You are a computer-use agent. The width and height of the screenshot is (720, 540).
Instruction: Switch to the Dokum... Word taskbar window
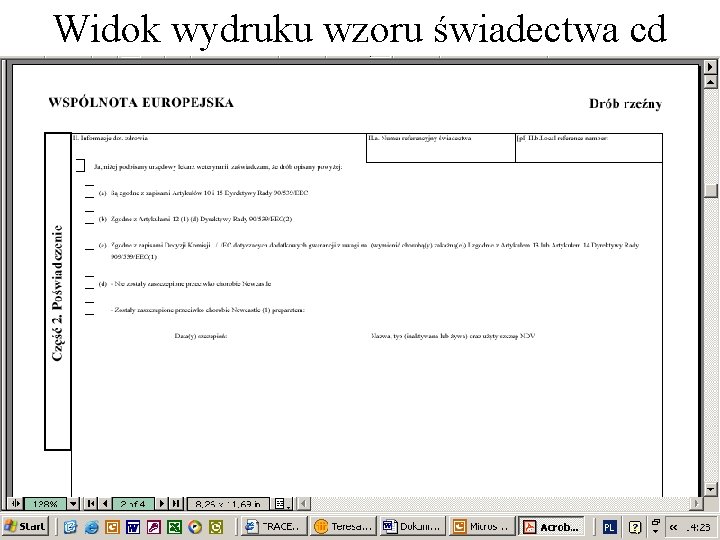[412, 526]
